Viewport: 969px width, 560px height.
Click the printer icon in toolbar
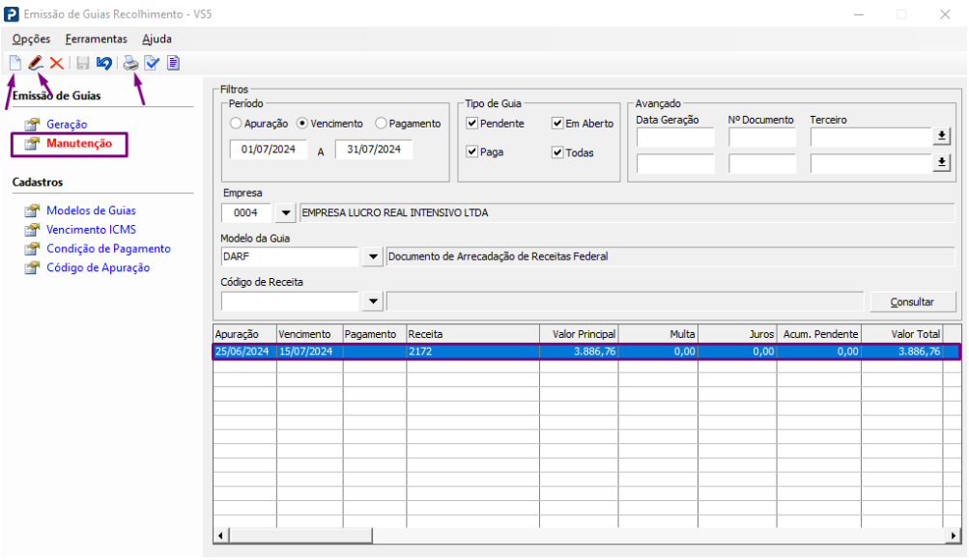point(130,64)
